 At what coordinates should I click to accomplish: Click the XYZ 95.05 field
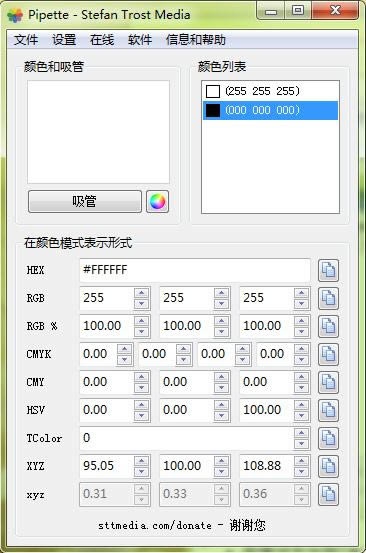tap(107, 466)
